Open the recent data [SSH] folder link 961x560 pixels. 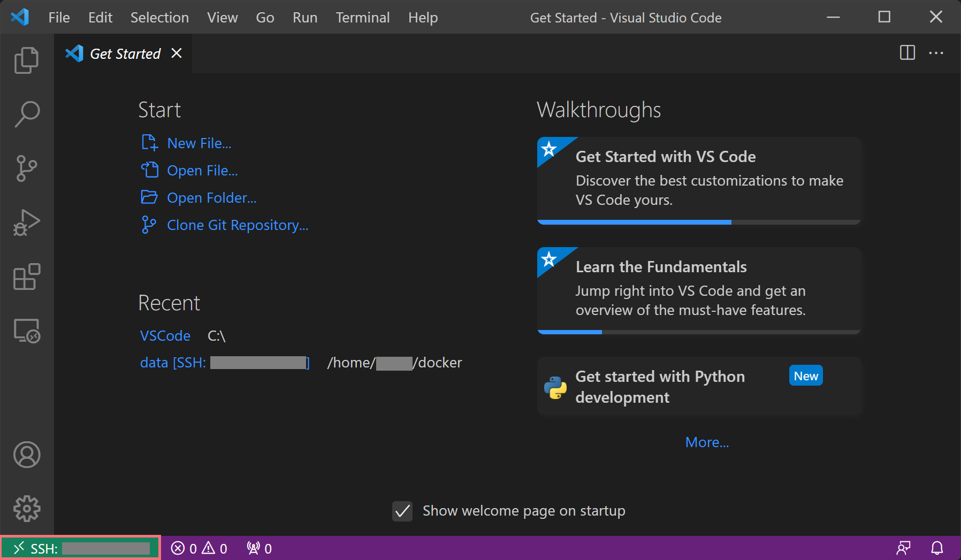pos(225,363)
